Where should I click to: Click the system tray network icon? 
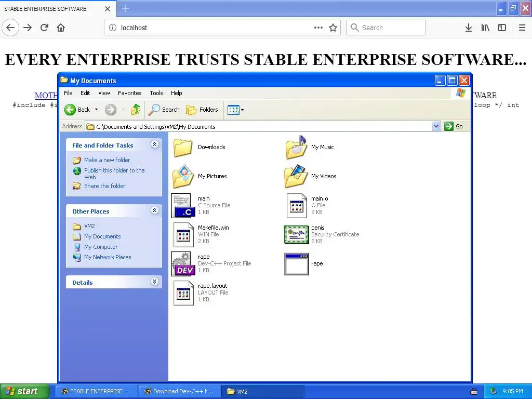tap(494, 391)
